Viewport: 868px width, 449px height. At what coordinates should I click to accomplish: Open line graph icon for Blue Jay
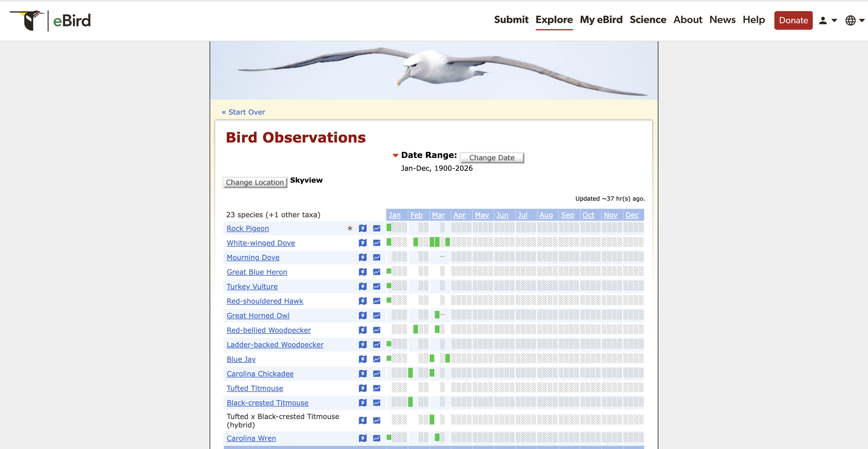(376, 359)
